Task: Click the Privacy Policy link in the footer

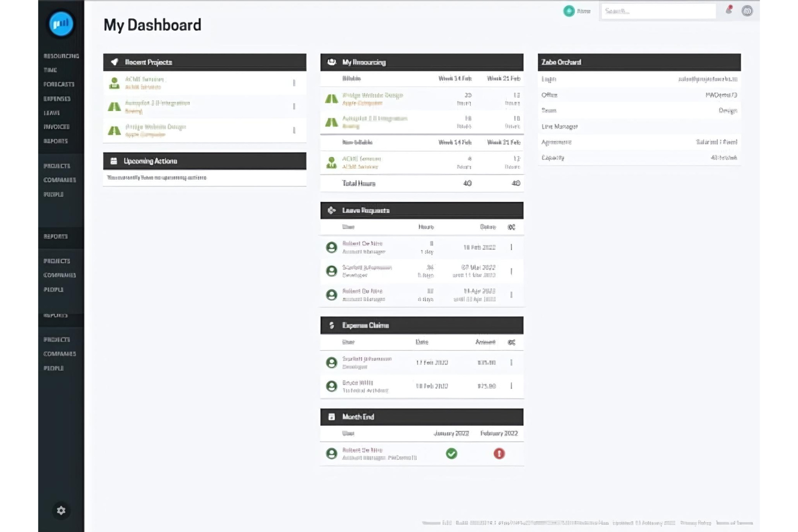Action: (696, 523)
